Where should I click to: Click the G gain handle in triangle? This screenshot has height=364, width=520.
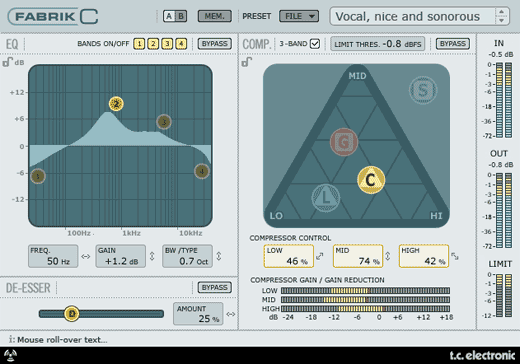coord(344,142)
